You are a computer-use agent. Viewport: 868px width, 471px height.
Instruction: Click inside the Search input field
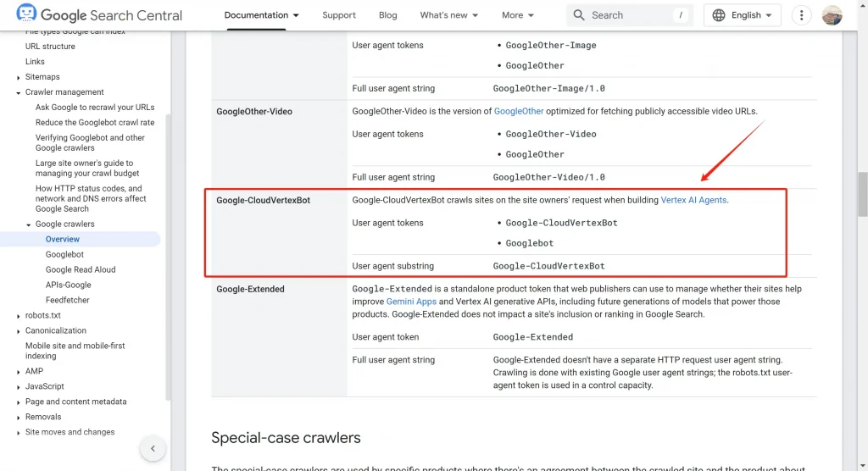[x=630, y=15]
